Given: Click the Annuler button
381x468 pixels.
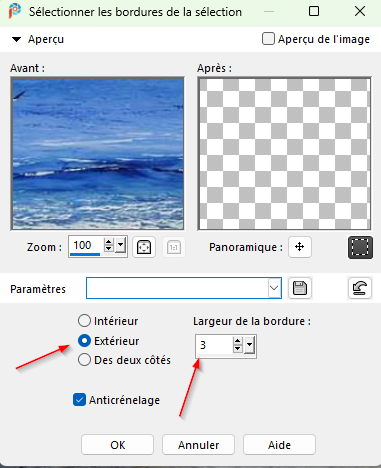Looking at the screenshot, I should coord(198,445).
